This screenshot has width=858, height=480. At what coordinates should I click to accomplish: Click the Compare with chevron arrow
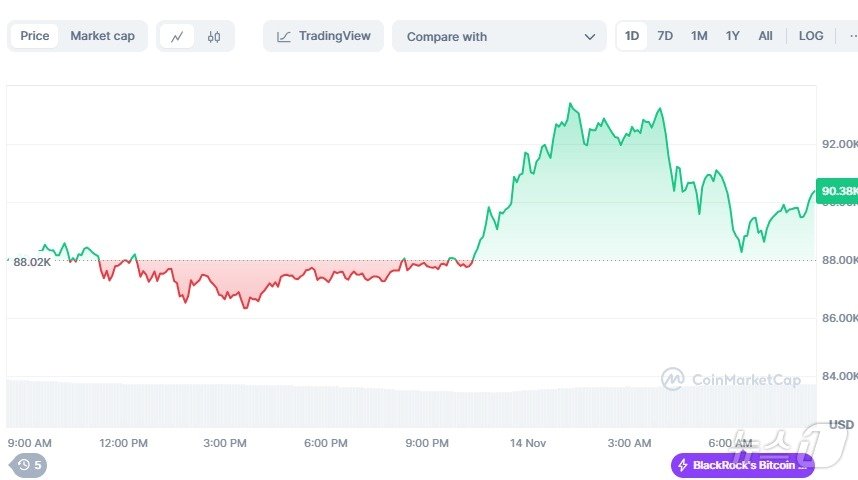(589, 37)
